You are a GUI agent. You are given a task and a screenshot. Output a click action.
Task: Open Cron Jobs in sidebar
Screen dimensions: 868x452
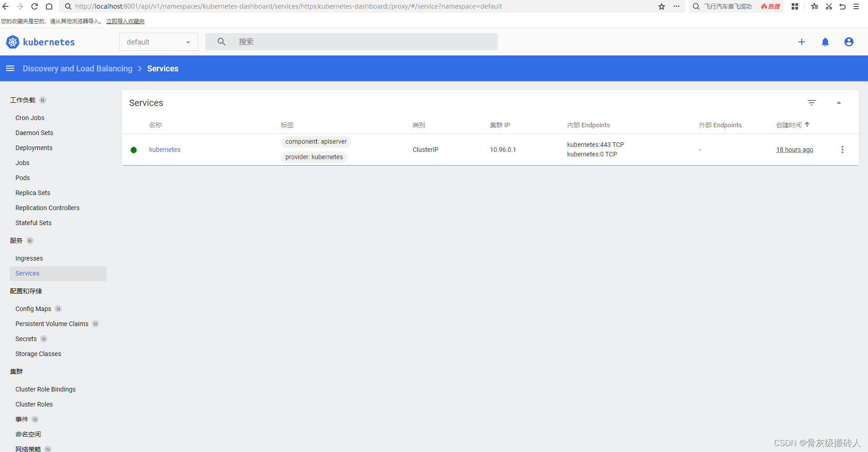click(30, 118)
